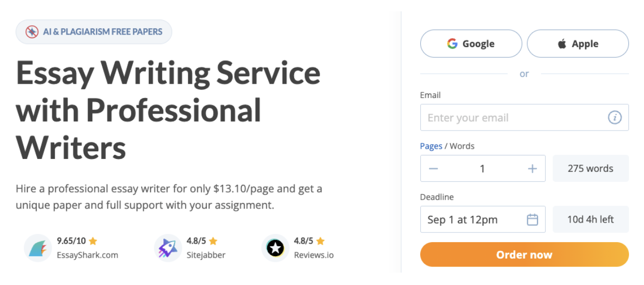Click the page quantity number field
Image resolution: width=644 pixels, height=285 pixels.
coord(483,169)
